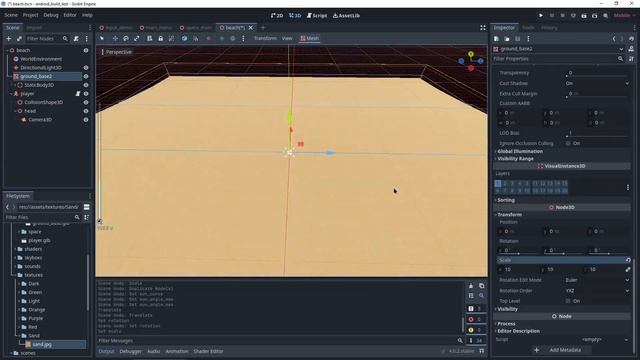The width and height of the screenshot is (640, 360).
Task: Open viewport toolbar three-dot options
Action: (243, 38)
